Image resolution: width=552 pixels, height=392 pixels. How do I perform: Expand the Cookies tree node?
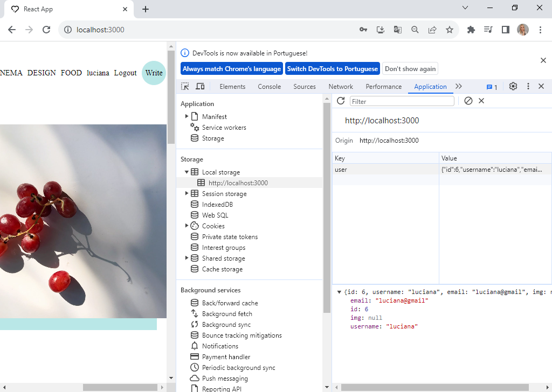[187, 226]
